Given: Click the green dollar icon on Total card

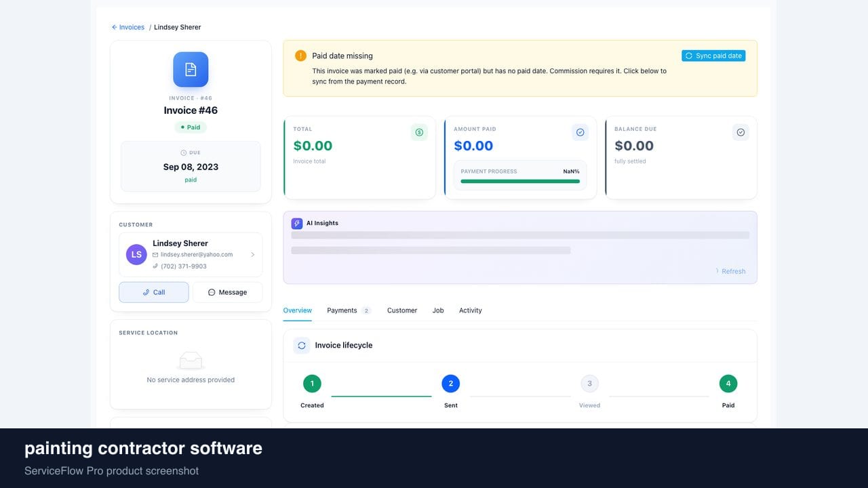Looking at the screenshot, I should tap(419, 132).
